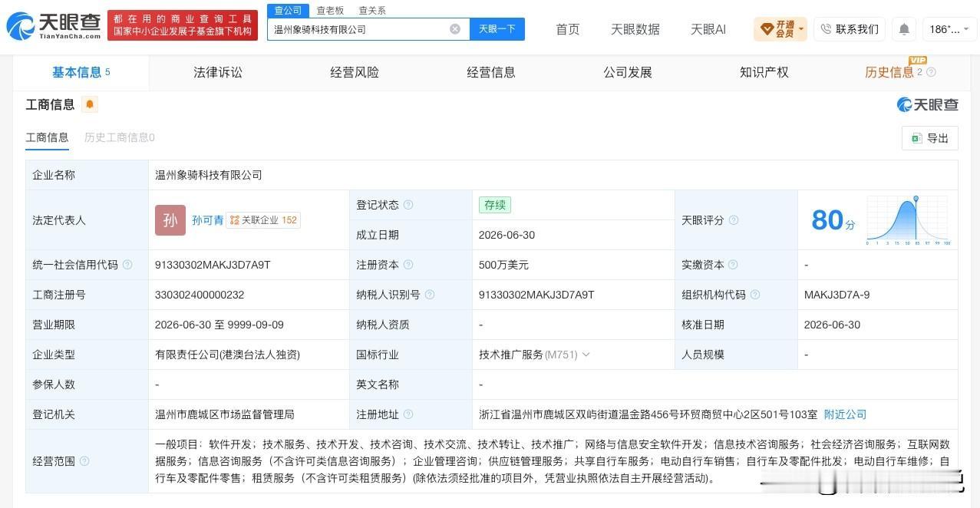Click the help icon next to 实缴资本

(734, 265)
